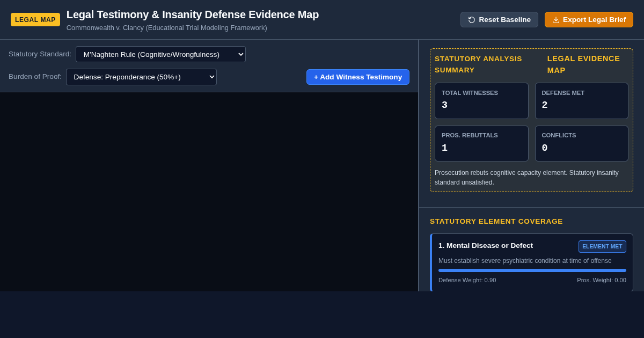Click the severe psychiatric condition description text
The height and width of the screenshot is (338, 644).
click(x=525, y=261)
